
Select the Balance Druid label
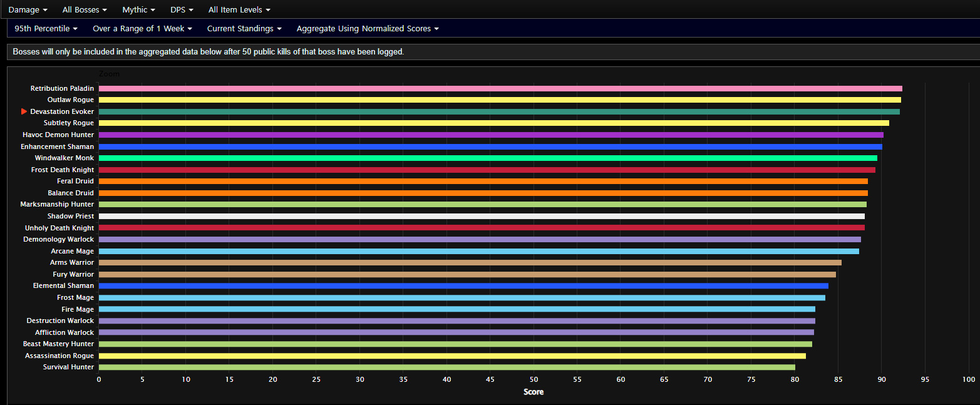71,193
